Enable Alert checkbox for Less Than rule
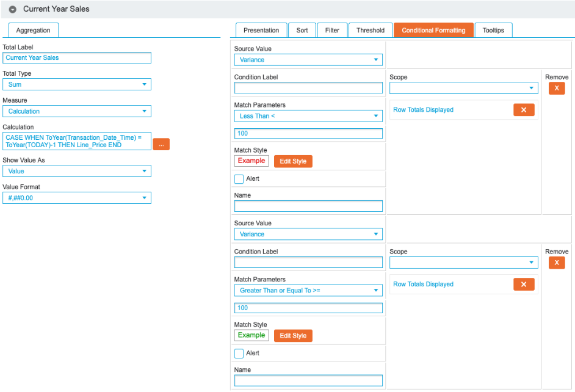The height and width of the screenshot is (392, 575). pos(239,179)
